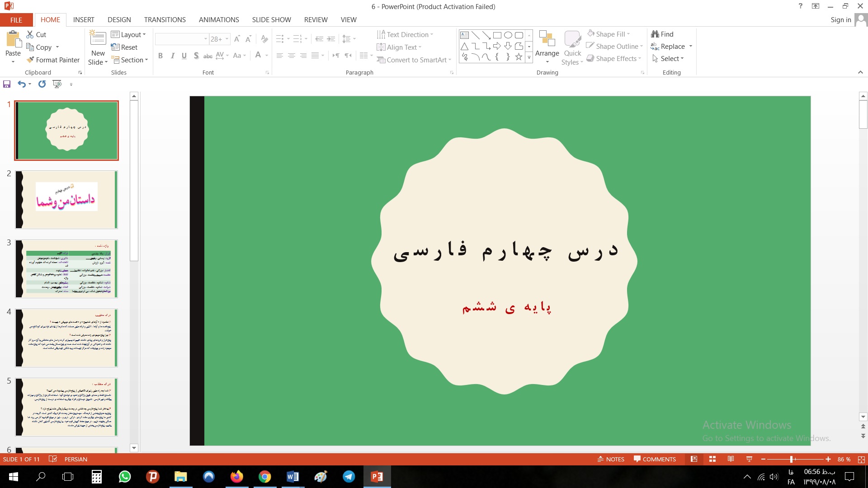
Task: Start slide show from status bar icon
Action: [x=749, y=459]
